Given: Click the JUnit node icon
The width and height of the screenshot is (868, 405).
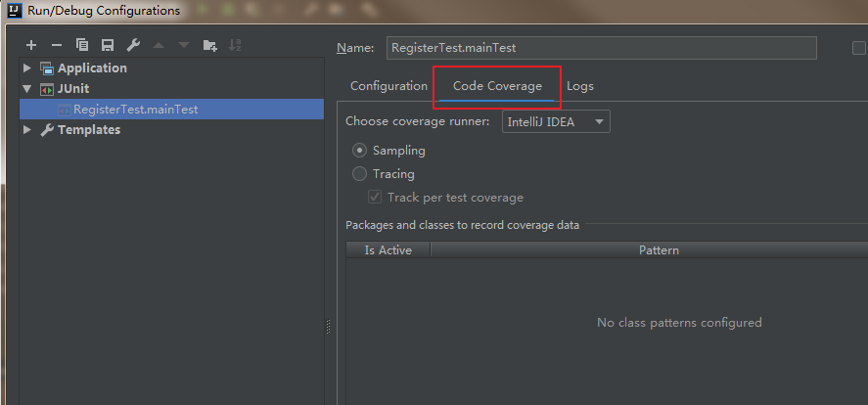Looking at the screenshot, I should [47, 88].
